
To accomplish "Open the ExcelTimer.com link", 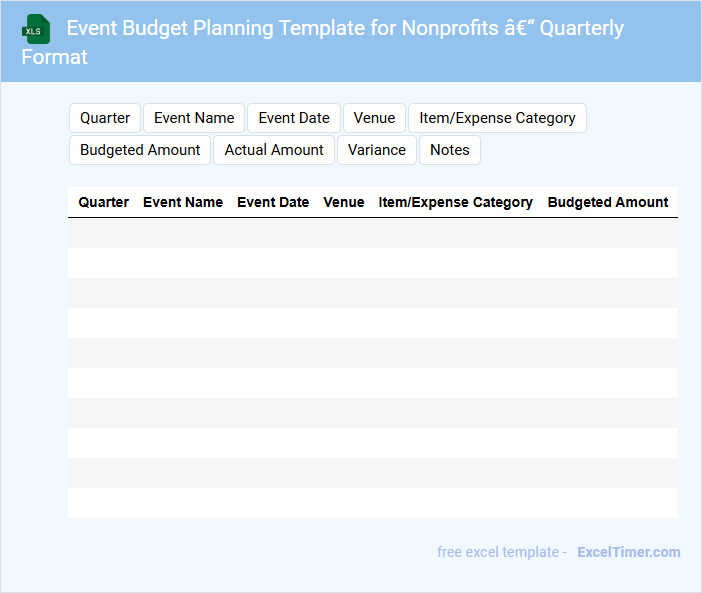I will coord(628,552).
